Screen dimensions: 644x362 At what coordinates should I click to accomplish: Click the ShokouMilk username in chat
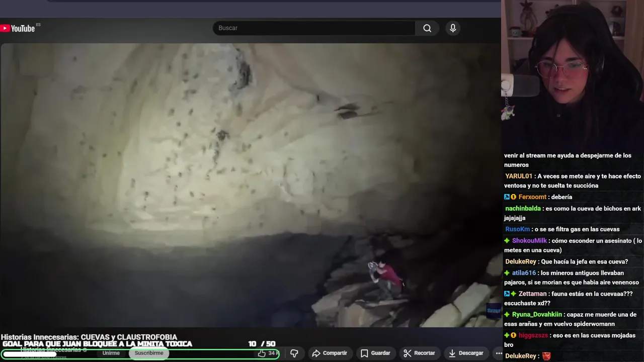pos(529,241)
